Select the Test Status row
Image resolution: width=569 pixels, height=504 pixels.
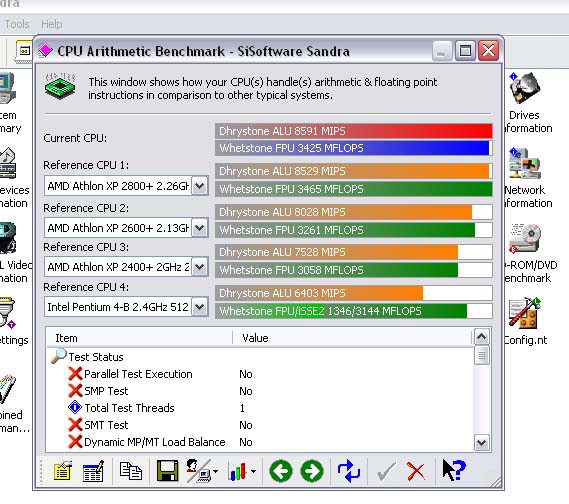tap(259, 357)
